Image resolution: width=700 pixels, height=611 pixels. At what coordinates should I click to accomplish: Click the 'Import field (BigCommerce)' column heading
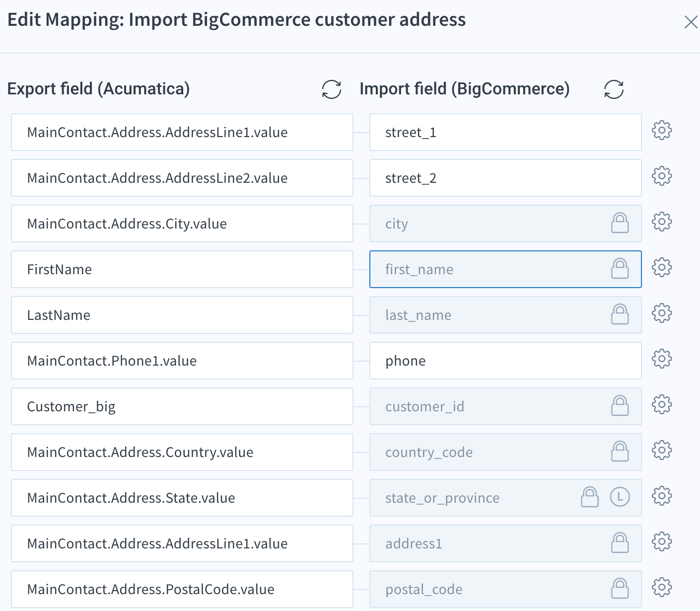point(465,89)
